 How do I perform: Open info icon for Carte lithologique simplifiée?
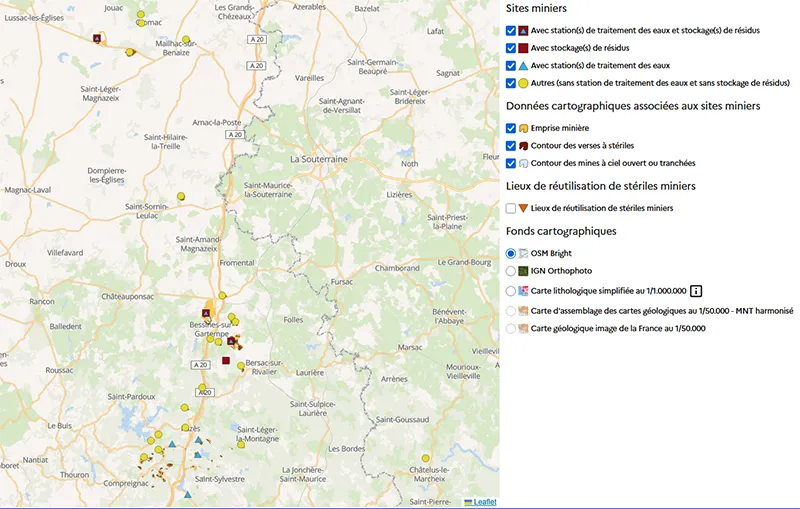[x=696, y=291]
